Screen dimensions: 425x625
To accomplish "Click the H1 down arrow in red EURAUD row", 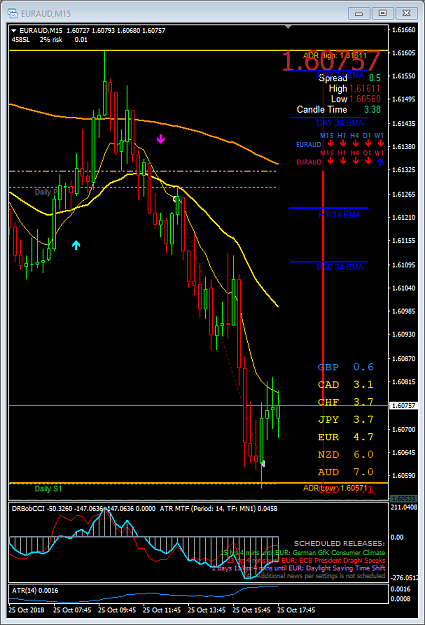I will [x=343, y=161].
